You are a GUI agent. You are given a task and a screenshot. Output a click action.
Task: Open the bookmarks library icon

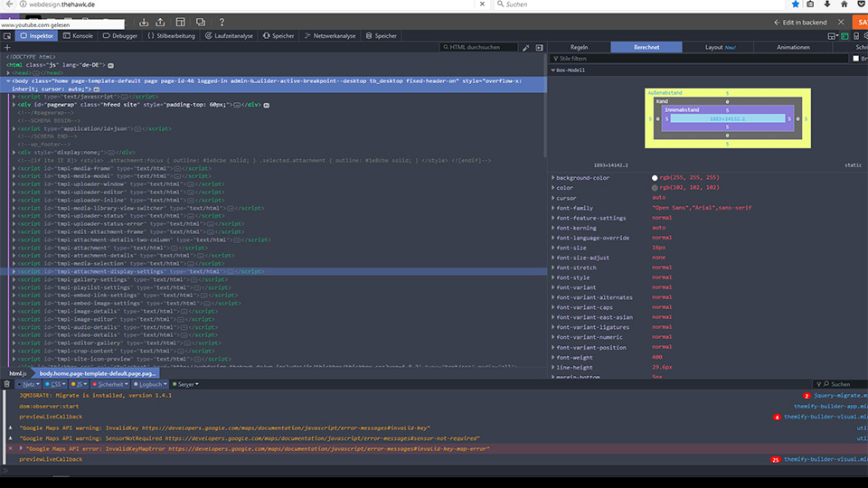click(x=810, y=5)
